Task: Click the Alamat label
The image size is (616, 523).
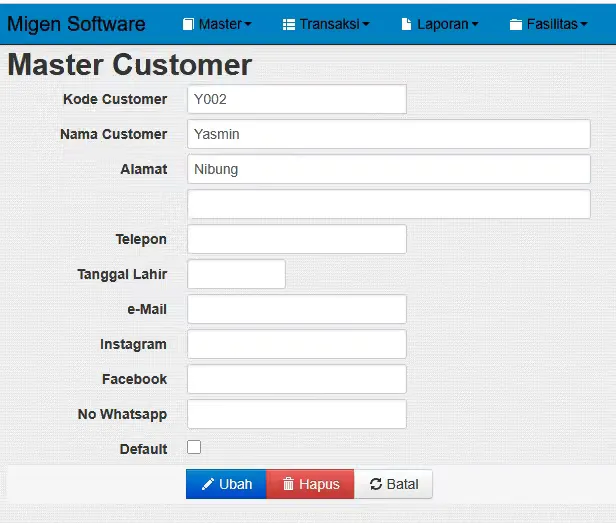Action: pos(144,169)
